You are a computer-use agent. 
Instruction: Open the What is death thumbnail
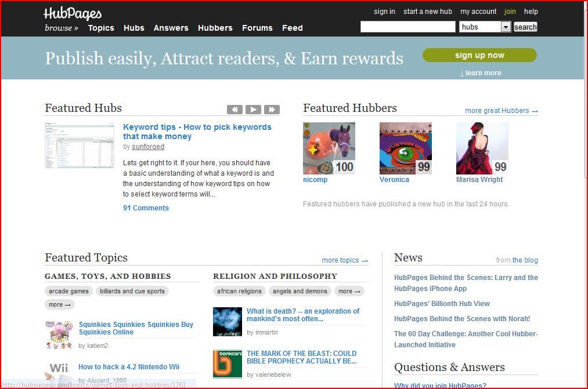pyautogui.click(x=228, y=322)
